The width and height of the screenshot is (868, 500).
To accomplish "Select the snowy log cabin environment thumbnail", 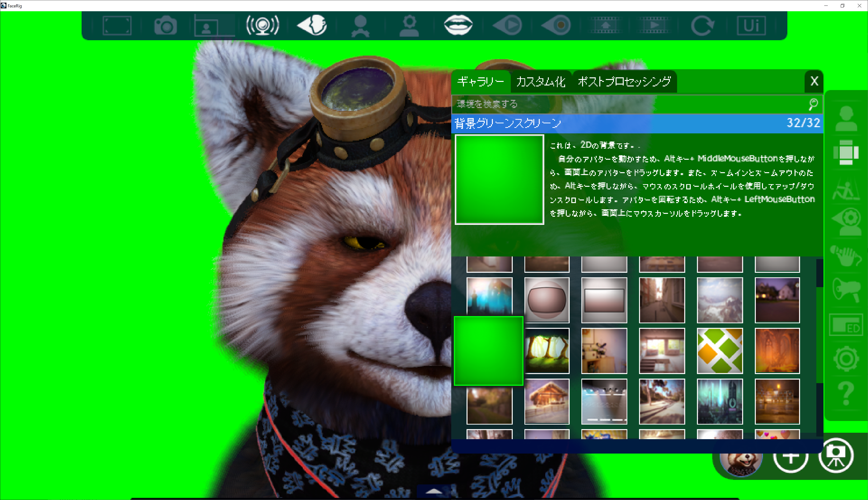I will 547,401.
